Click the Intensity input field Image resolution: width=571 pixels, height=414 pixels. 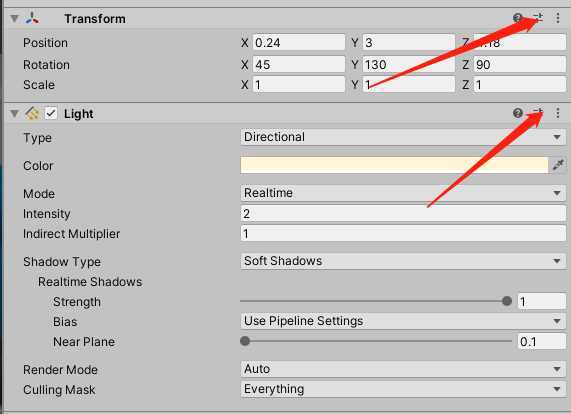tap(403, 213)
